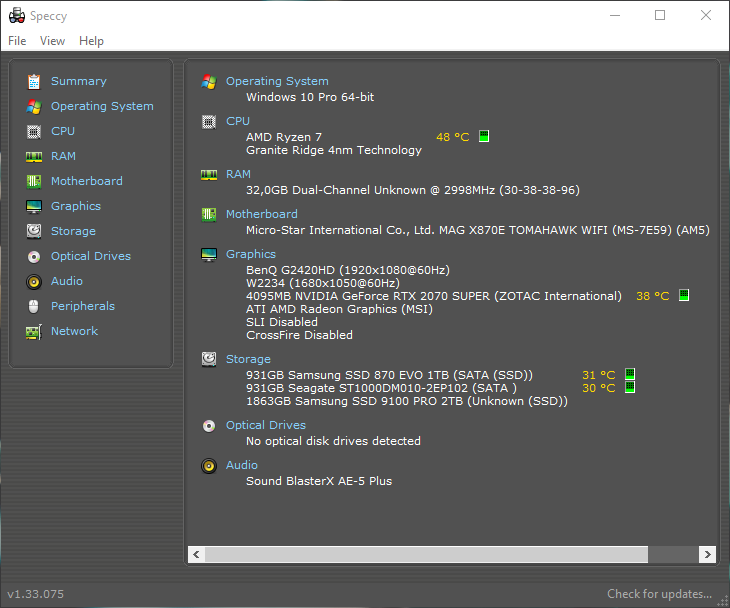This screenshot has height=608, width=730.
Task: Click the NVIDIA GeForce RTX 2070 SUPER entry
Action: 434,296
